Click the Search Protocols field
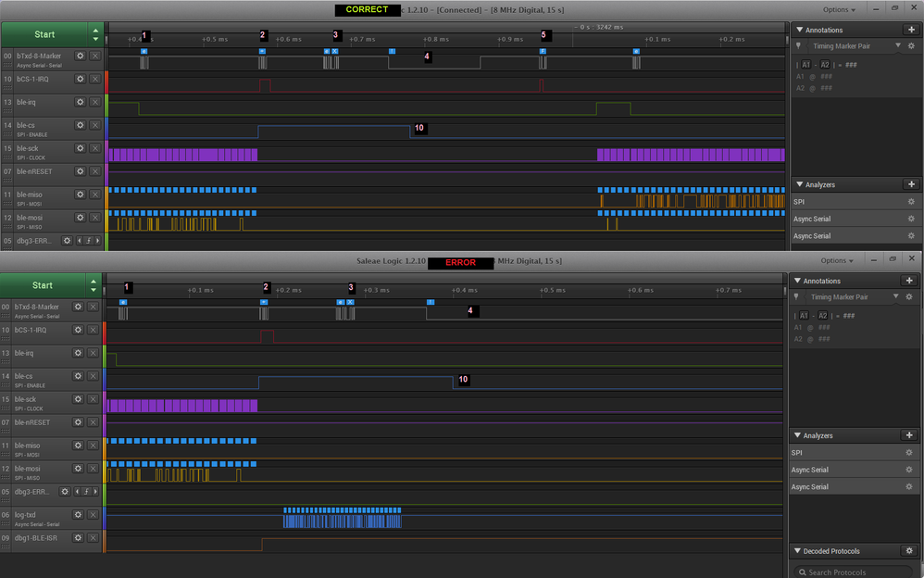Viewport: 924px width, 578px height. pos(855,572)
